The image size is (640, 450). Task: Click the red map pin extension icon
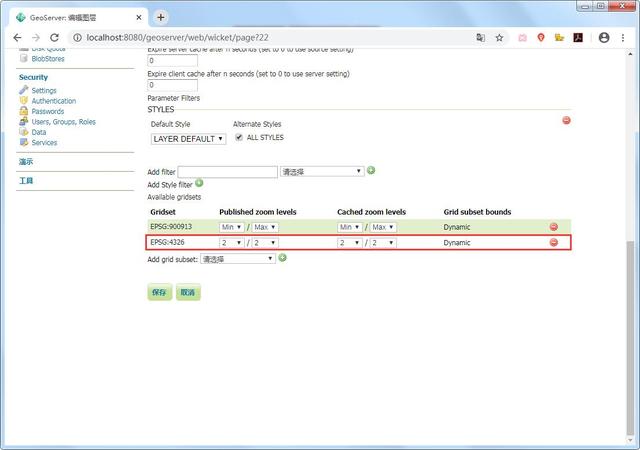(x=541, y=38)
